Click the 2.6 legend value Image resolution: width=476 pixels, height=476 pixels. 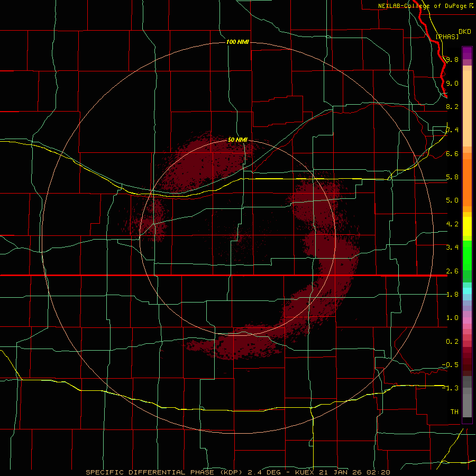452,271
